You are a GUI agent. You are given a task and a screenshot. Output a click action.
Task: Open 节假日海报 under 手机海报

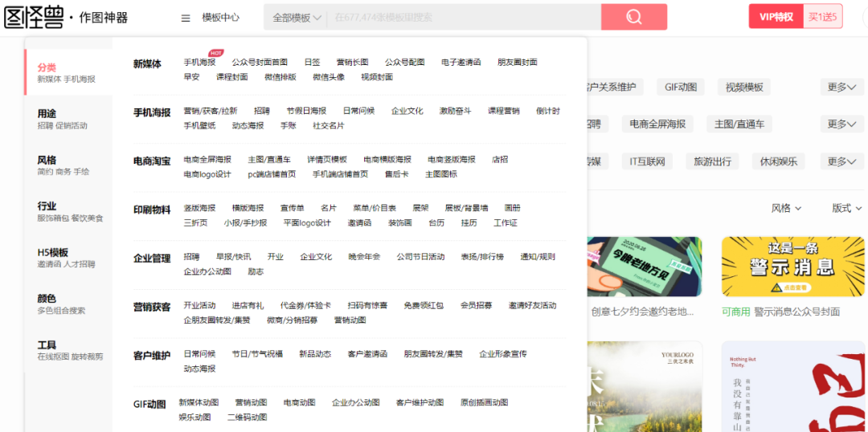point(306,111)
